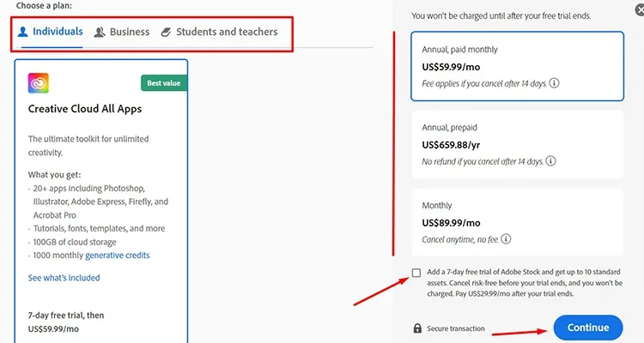This screenshot has width=644, height=343.
Task: Select the Annual, paid monthly plan option
Action: coord(518,66)
